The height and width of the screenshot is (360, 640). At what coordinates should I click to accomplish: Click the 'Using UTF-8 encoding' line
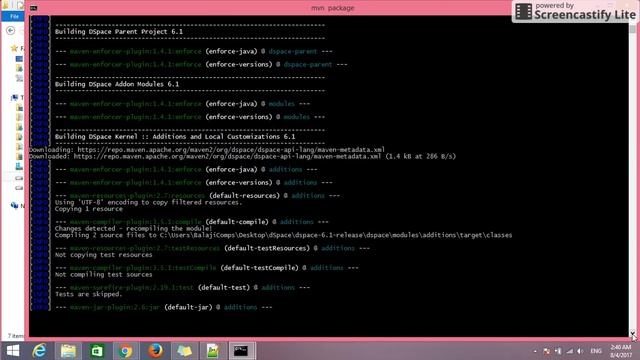click(148, 202)
